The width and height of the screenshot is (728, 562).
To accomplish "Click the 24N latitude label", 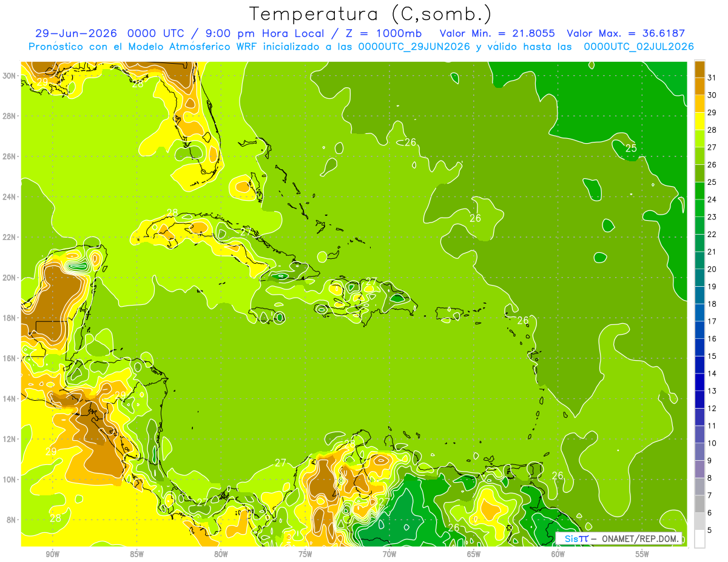I will (10, 197).
